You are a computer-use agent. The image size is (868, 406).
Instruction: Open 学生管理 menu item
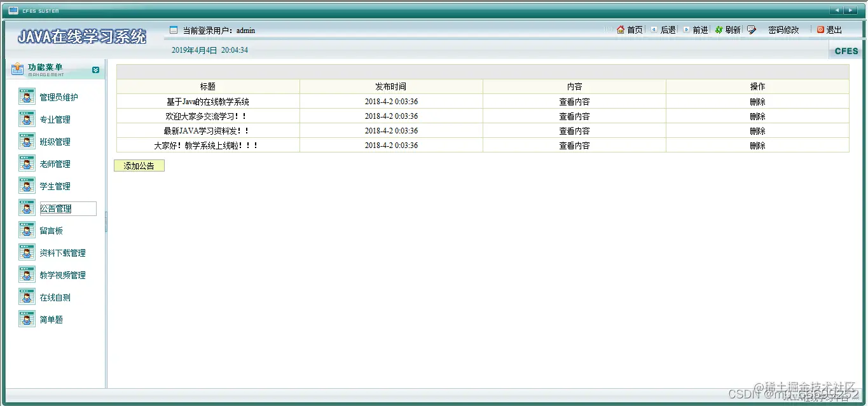click(x=55, y=186)
